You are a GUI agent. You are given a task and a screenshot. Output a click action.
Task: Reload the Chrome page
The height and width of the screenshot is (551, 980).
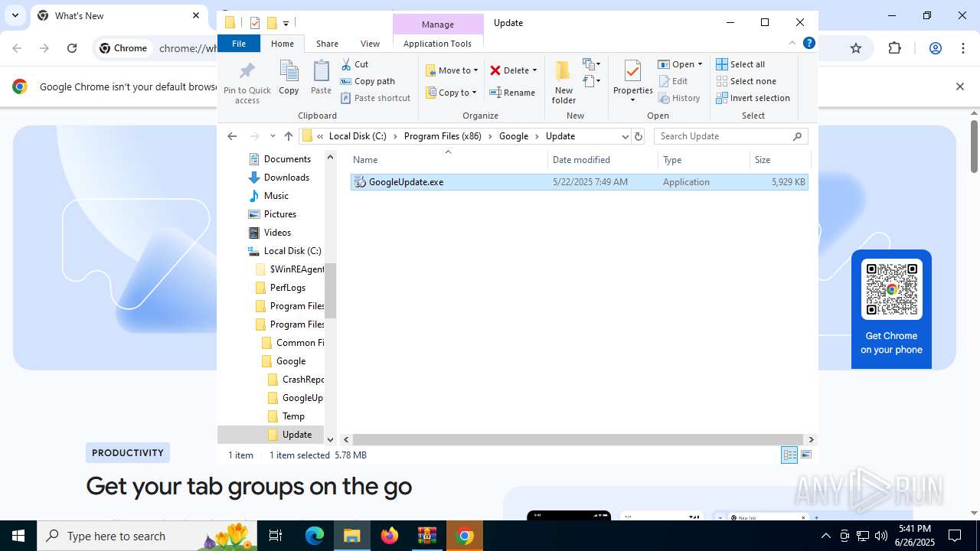[x=72, y=48]
